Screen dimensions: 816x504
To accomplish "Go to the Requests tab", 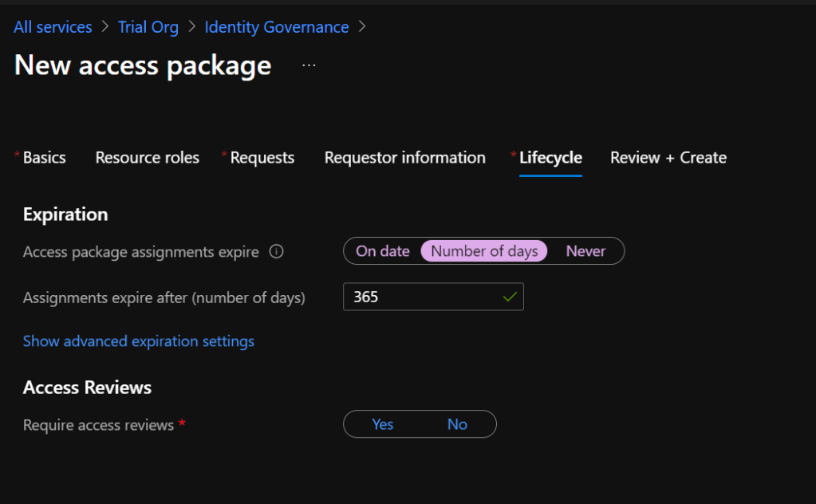I will tap(262, 158).
